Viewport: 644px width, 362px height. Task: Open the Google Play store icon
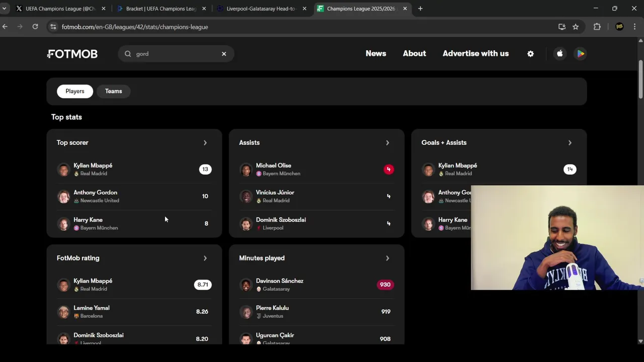[581, 54]
